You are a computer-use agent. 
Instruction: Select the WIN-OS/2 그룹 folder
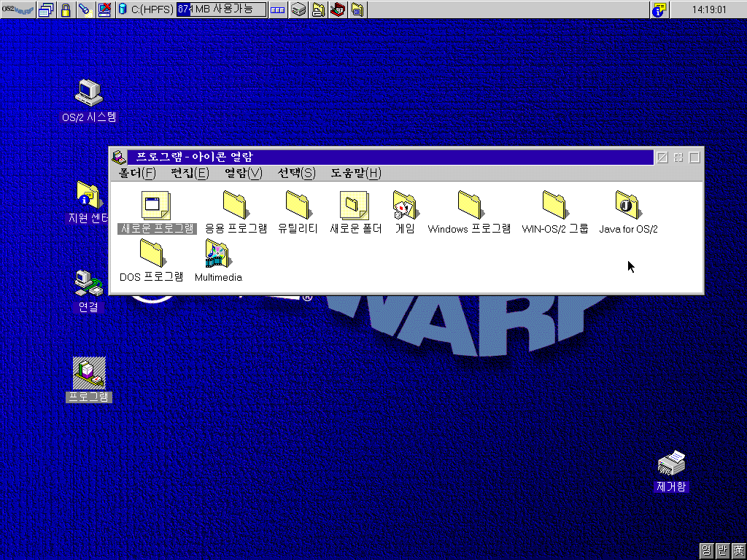click(x=555, y=212)
